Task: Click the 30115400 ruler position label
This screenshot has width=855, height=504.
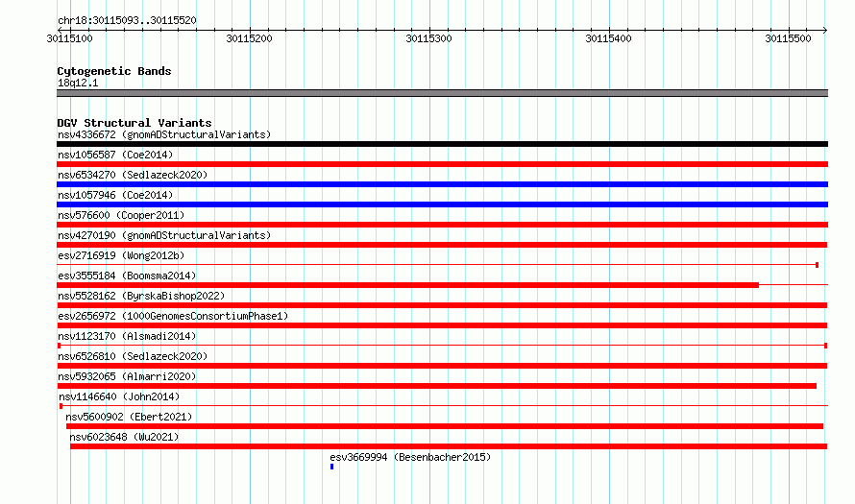Action: [x=608, y=38]
